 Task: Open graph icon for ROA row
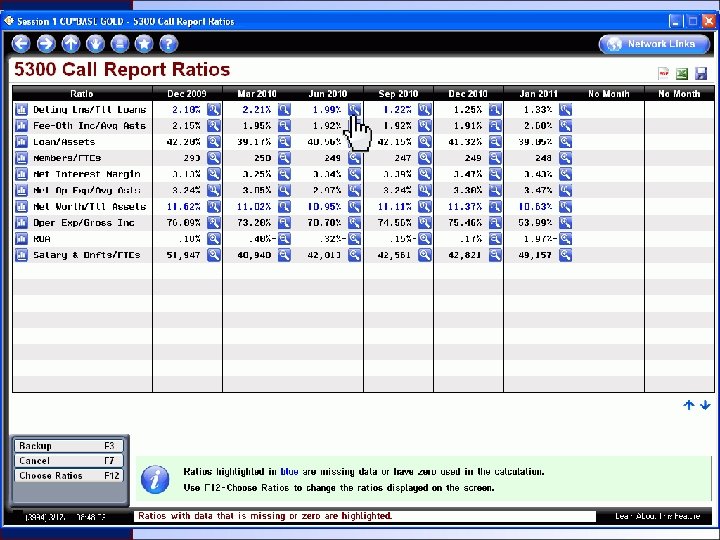tap(21, 239)
